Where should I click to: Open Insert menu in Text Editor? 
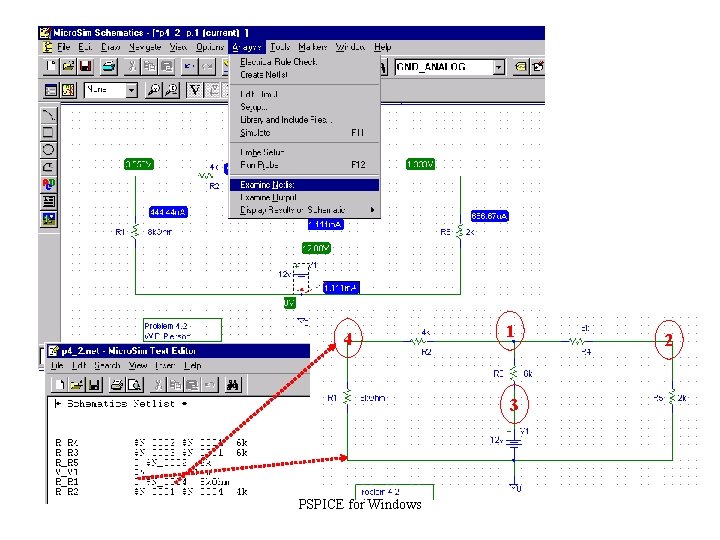point(165,366)
